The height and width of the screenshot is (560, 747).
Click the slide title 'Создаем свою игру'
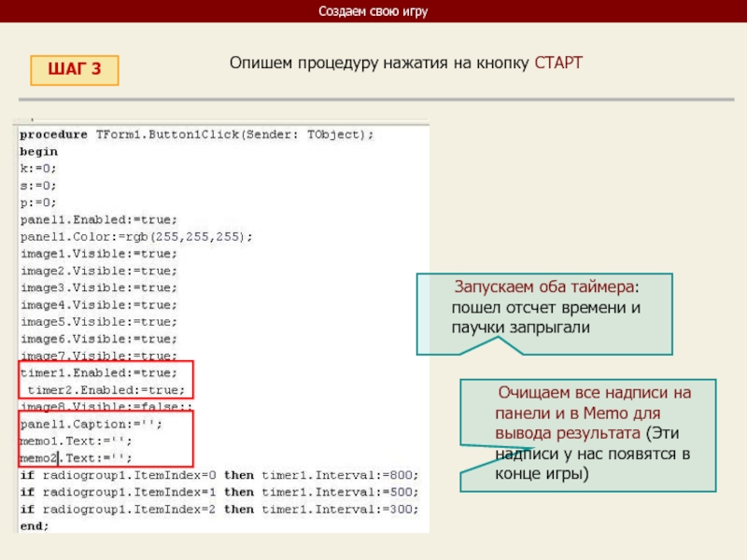coord(373,11)
